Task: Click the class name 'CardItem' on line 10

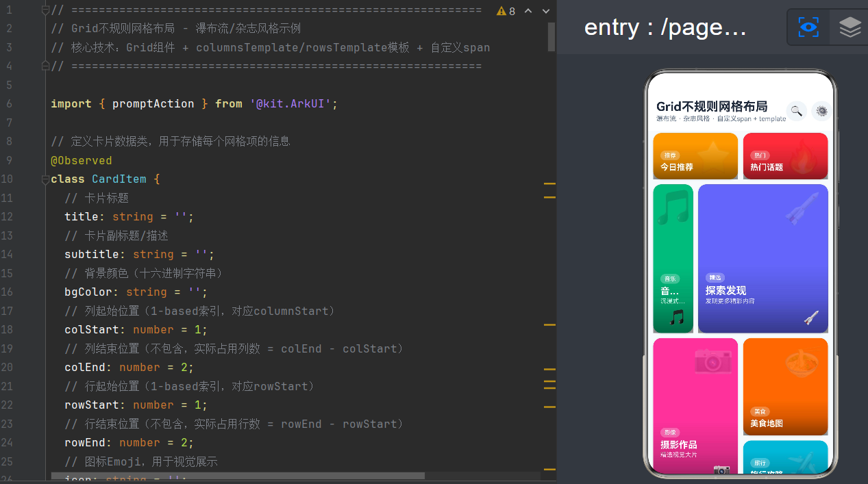Action: tap(119, 179)
